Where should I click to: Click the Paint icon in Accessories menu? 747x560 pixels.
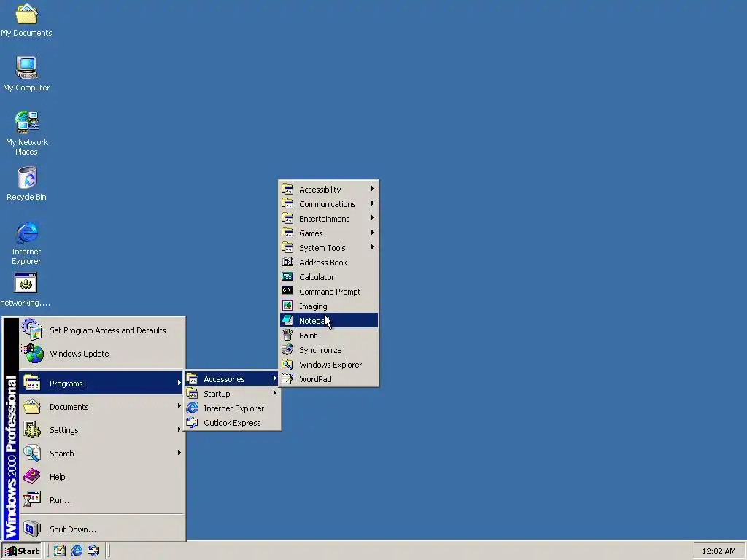[287, 335]
